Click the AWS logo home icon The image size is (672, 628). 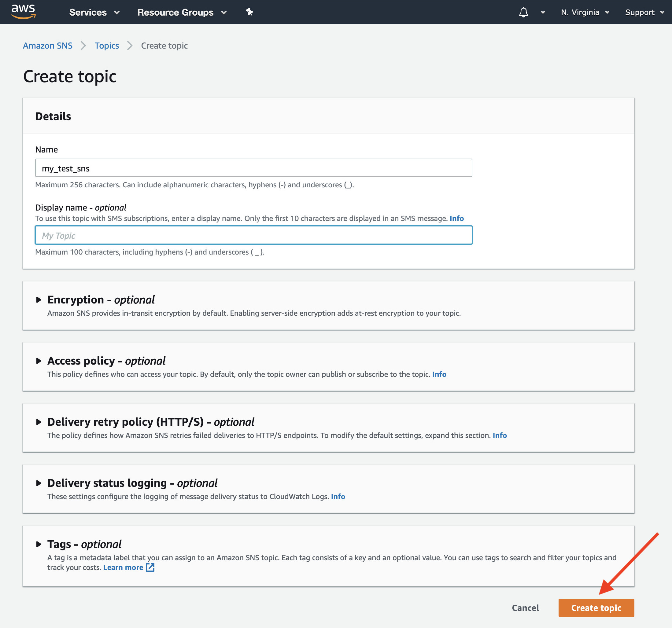pos(23,12)
